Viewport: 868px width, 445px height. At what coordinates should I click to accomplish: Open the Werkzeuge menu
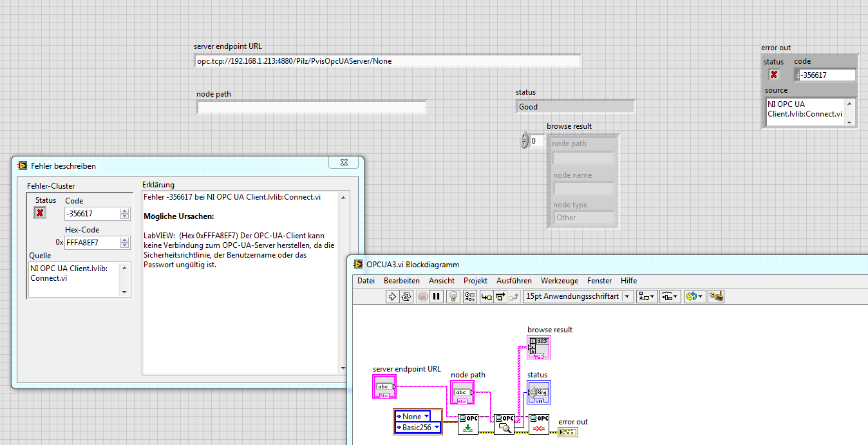[559, 281]
